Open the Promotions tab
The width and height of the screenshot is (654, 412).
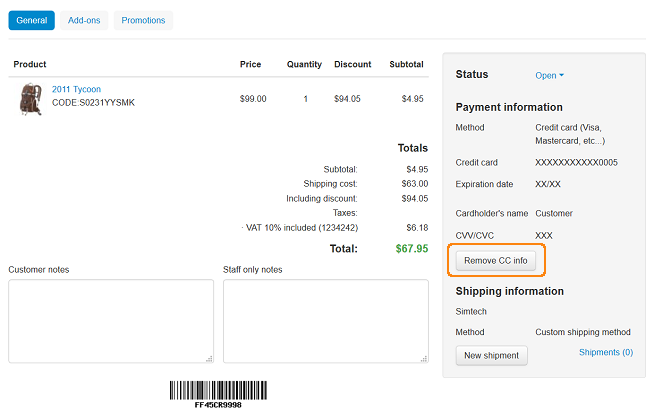(x=143, y=20)
